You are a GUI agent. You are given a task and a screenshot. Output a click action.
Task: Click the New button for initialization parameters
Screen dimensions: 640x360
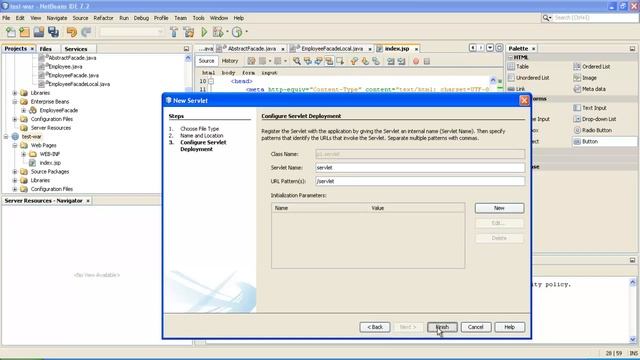tap(499, 208)
